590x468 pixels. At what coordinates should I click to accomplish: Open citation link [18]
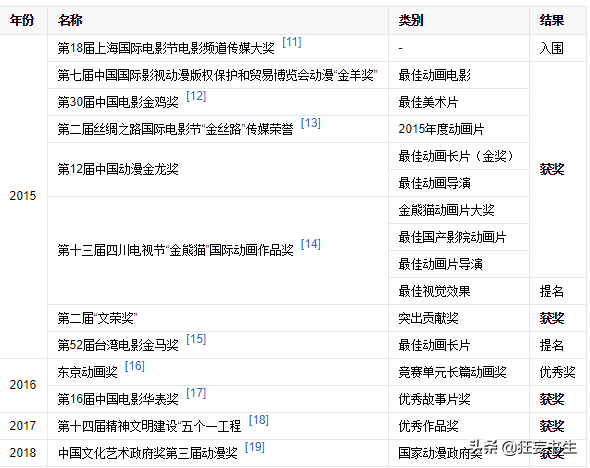pyautogui.click(x=259, y=420)
